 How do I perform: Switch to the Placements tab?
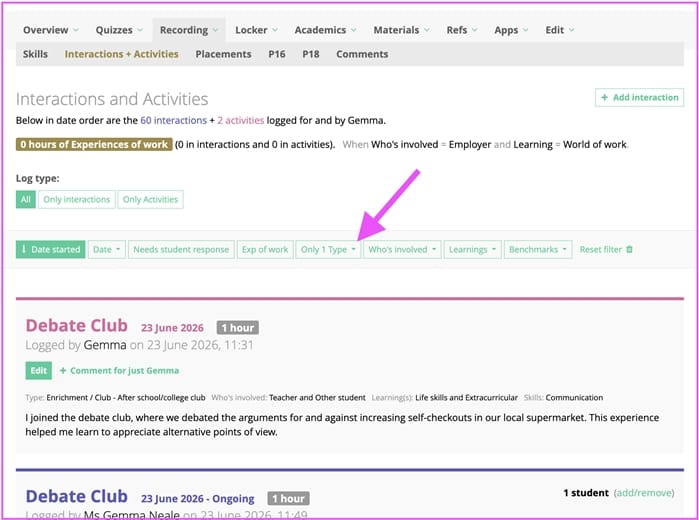[x=223, y=54]
